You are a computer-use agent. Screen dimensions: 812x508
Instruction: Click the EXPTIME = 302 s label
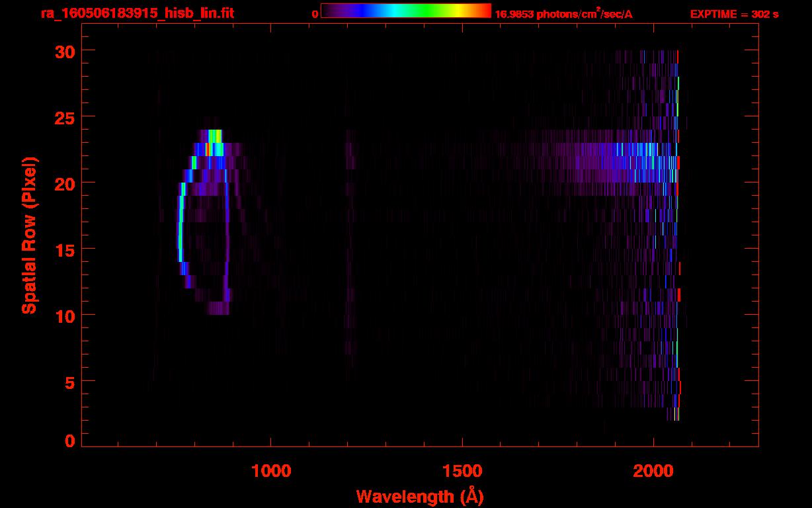point(734,14)
